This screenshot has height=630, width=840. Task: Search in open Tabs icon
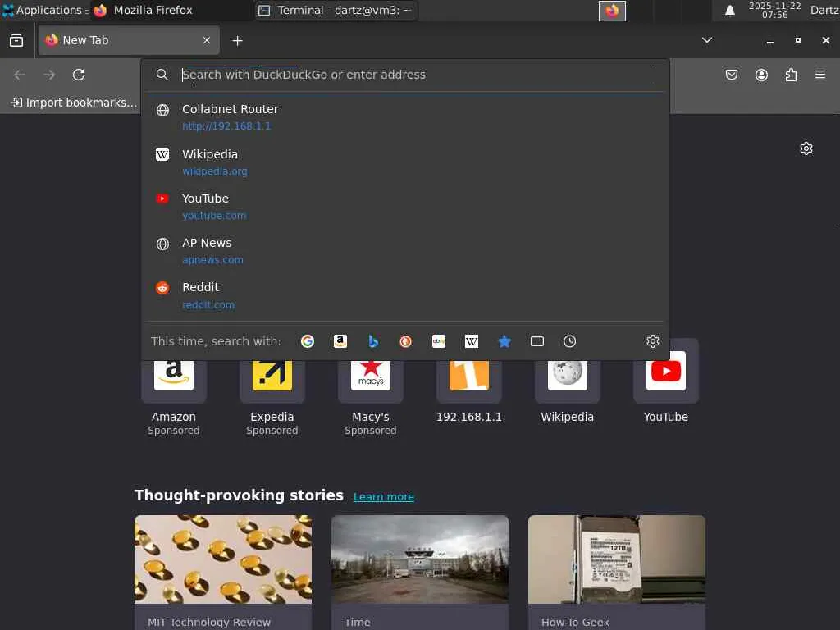click(536, 341)
